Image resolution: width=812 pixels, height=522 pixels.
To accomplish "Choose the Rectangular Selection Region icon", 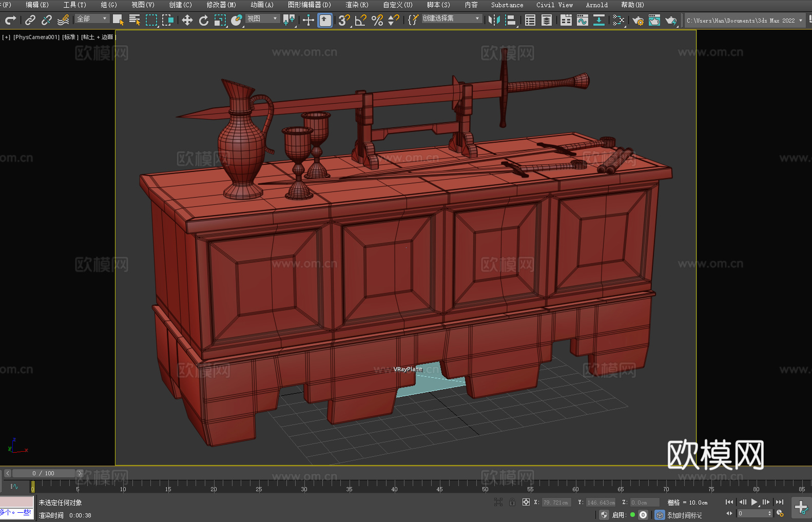I will click(x=151, y=20).
